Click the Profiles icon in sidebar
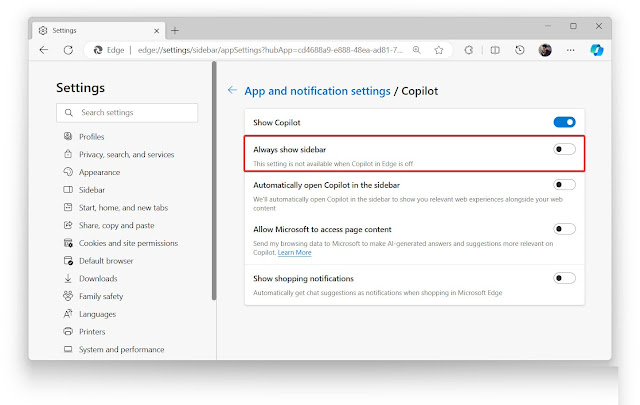 click(68, 136)
